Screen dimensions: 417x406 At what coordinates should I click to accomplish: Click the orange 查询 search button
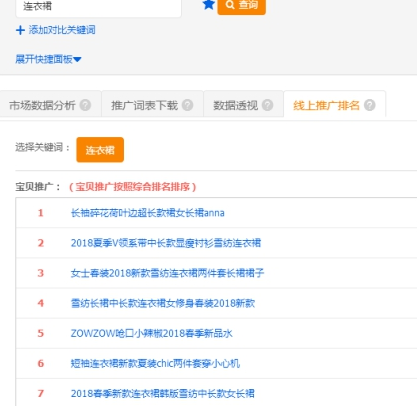click(x=242, y=6)
